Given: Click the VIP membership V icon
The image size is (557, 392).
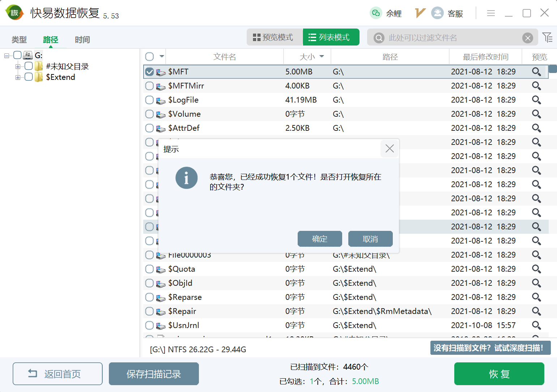Looking at the screenshot, I should [x=420, y=13].
